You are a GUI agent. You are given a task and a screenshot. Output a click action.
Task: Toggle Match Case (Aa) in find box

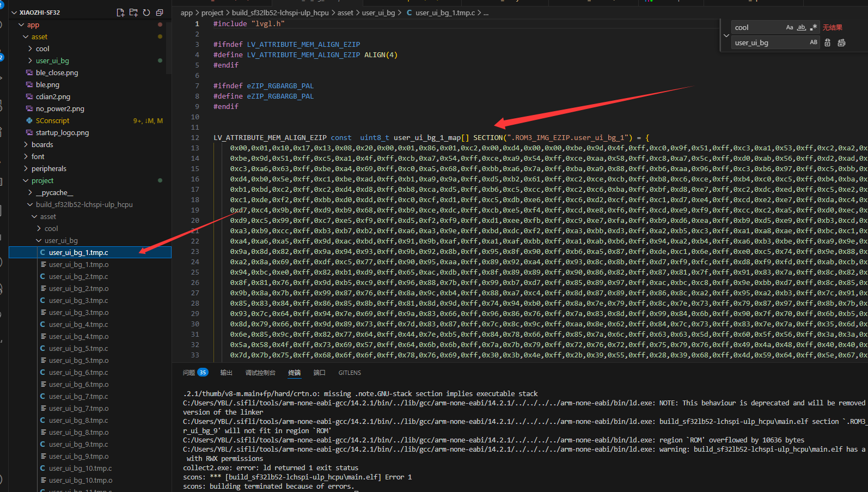[790, 27]
